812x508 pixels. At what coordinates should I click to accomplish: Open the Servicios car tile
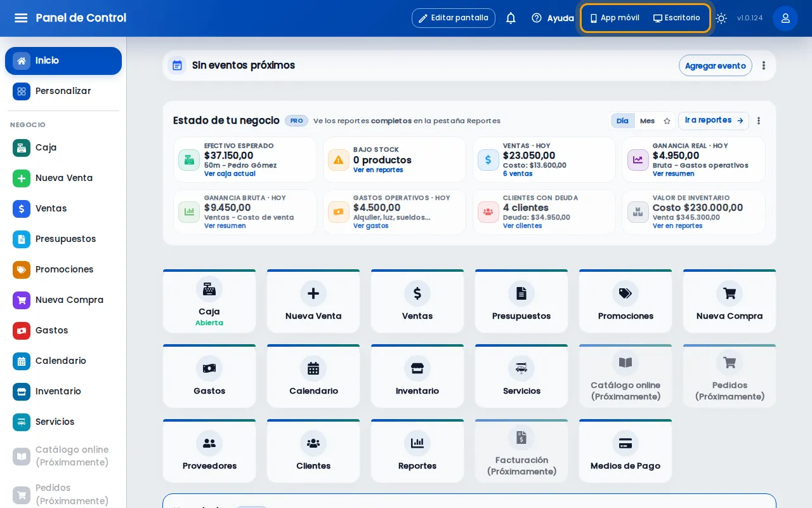[x=521, y=376]
